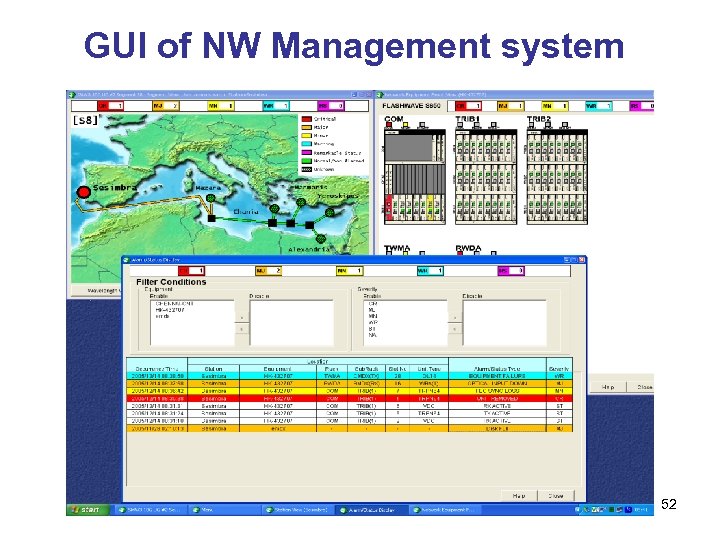Select the orange OPTICAL INPUT DOWN alarm row
Viewport: 720px width, 540px height.
tap(350, 383)
